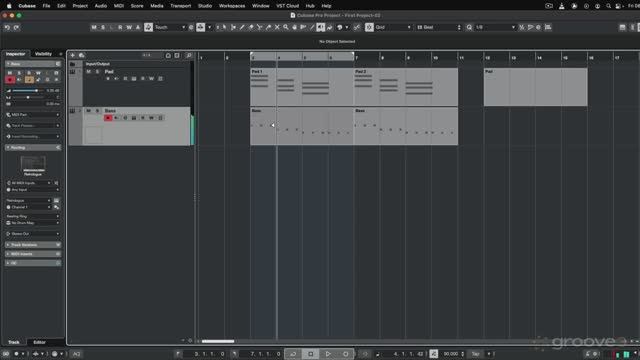Select the Erase tool in the toolbar

[251, 27]
